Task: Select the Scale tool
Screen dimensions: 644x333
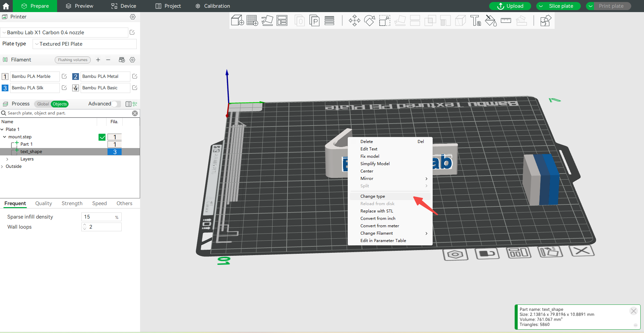Action: tap(385, 20)
